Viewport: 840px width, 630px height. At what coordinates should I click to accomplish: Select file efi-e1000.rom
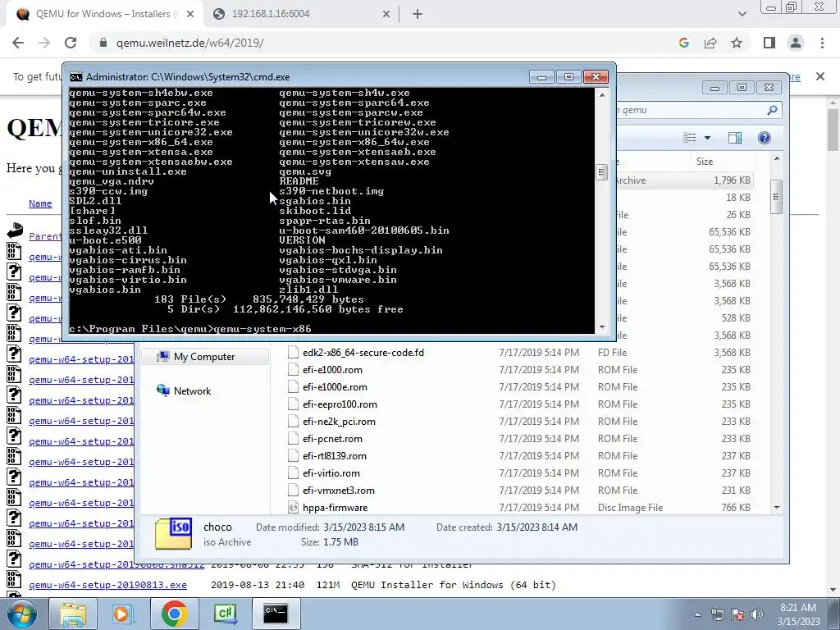click(x=332, y=370)
